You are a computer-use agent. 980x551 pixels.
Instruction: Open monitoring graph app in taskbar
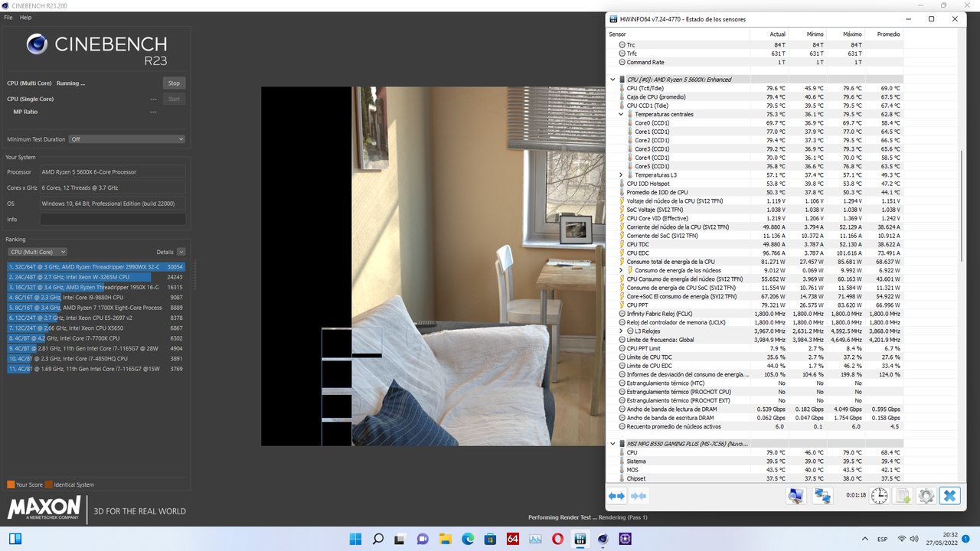click(x=535, y=539)
